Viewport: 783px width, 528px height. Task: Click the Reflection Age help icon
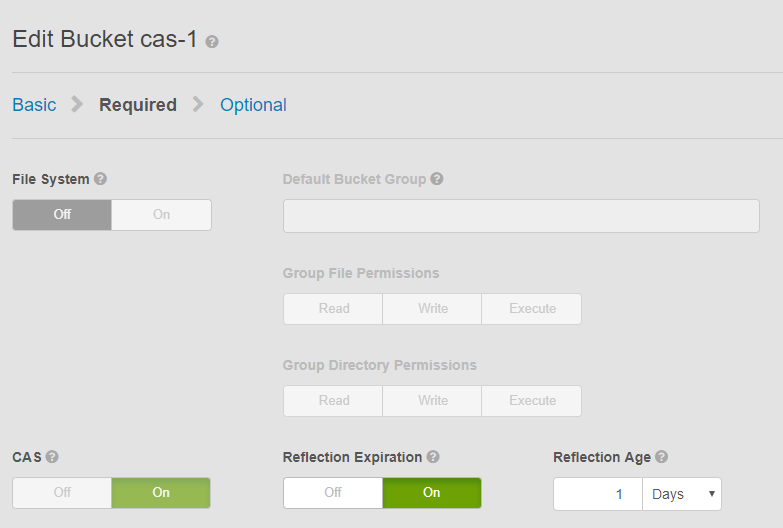(662, 456)
